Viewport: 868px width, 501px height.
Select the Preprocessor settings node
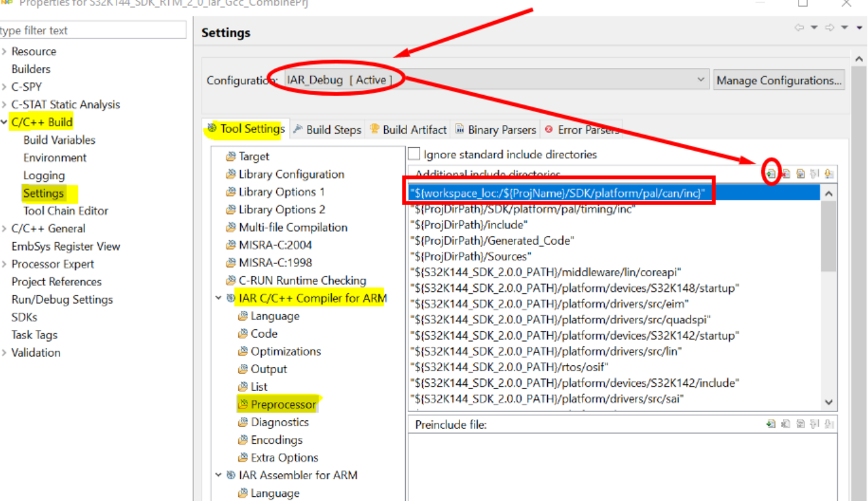point(278,404)
